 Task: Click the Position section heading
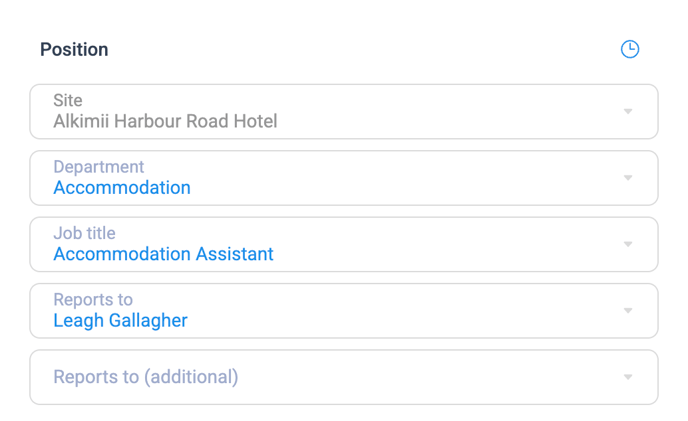(x=74, y=50)
